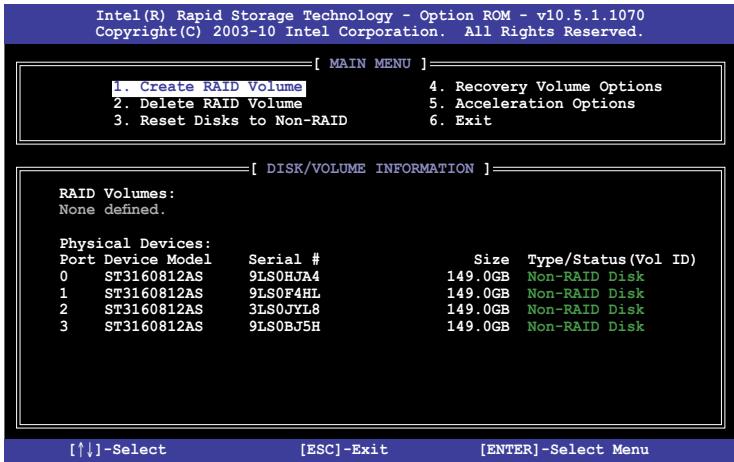Click the Intel copyright line
This screenshot has width=734, height=462.
click(x=369, y=32)
